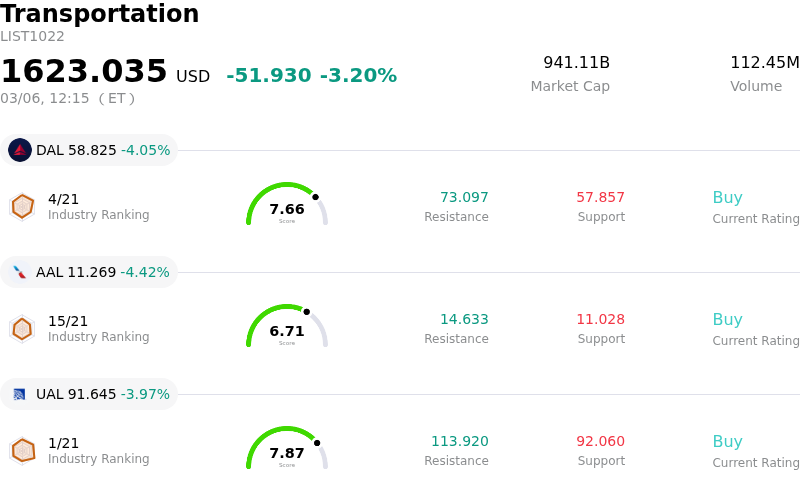Click the DAL industry ranking hexagon icon
The width and height of the screenshot is (800, 488).
click(22, 206)
